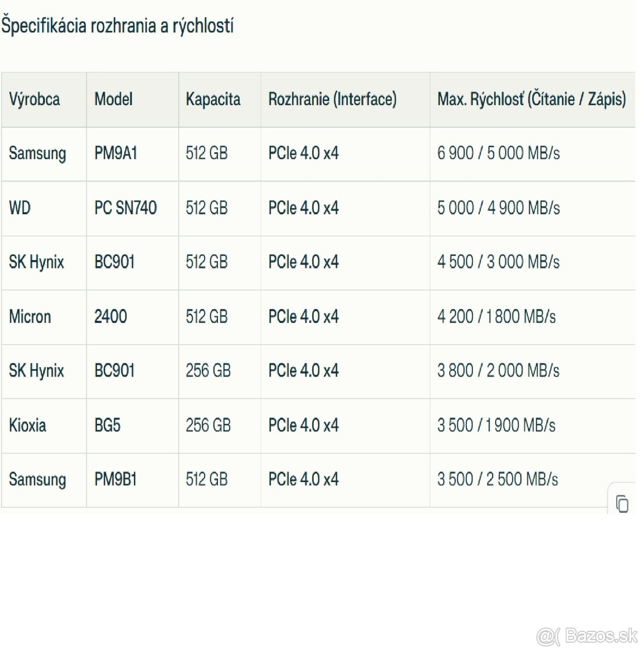Click the Výrobca column header
Image resolution: width=644 pixels, height=652 pixels.
pos(34,99)
